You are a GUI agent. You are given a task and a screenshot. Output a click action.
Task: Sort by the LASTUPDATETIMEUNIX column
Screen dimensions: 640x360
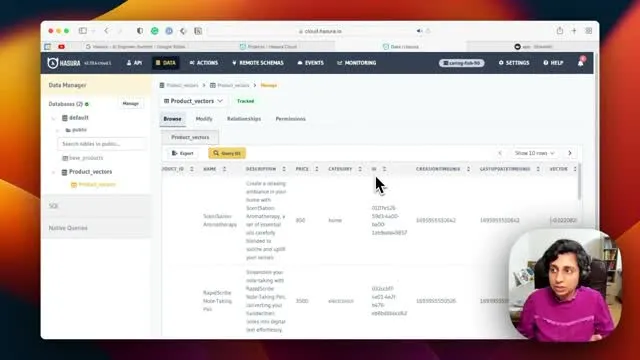[510, 169]
